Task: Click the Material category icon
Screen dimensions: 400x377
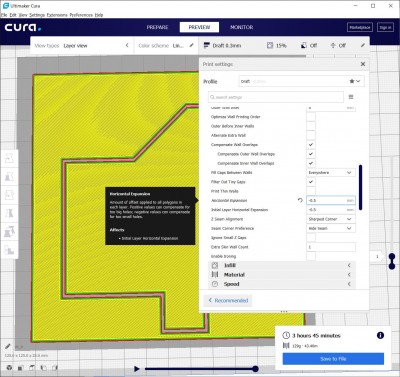Action: [215, 275]
